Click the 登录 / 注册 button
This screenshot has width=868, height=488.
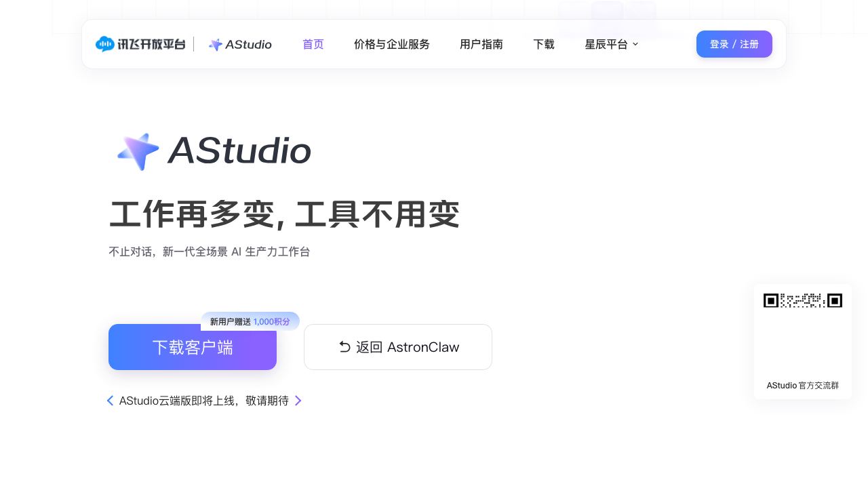(734, 44)
